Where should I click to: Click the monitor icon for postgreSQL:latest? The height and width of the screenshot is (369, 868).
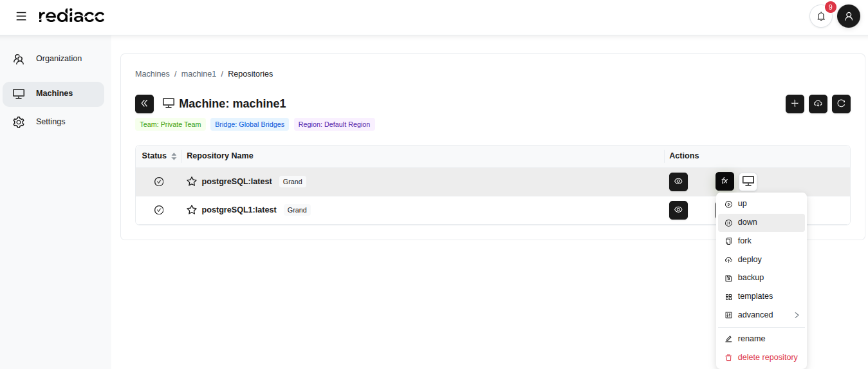(x=748, y=182)
